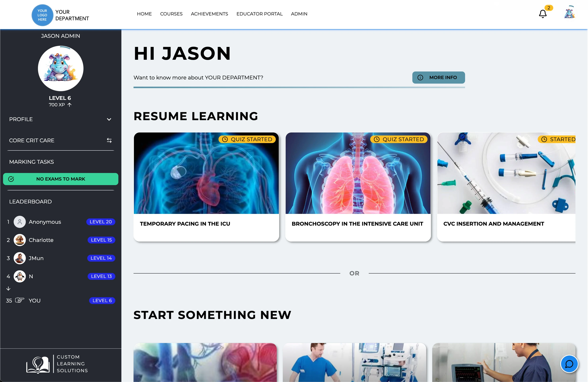Viewport: 588px width, 382px height.
Task: Click the NO EXAMS TO MARK button
Action: 61,179
